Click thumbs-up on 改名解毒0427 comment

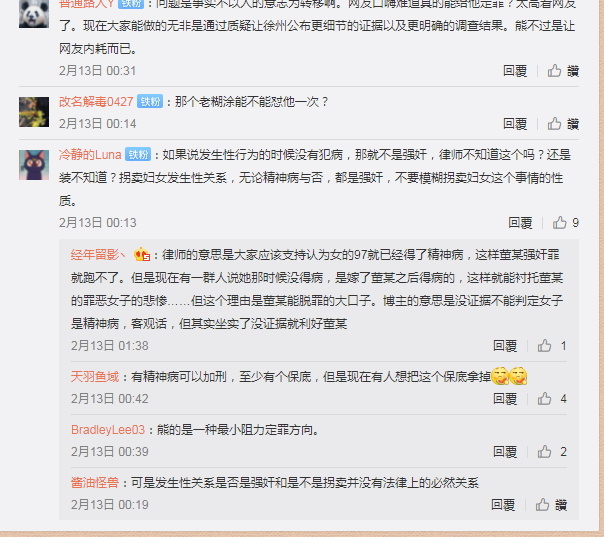pos(554,123)
